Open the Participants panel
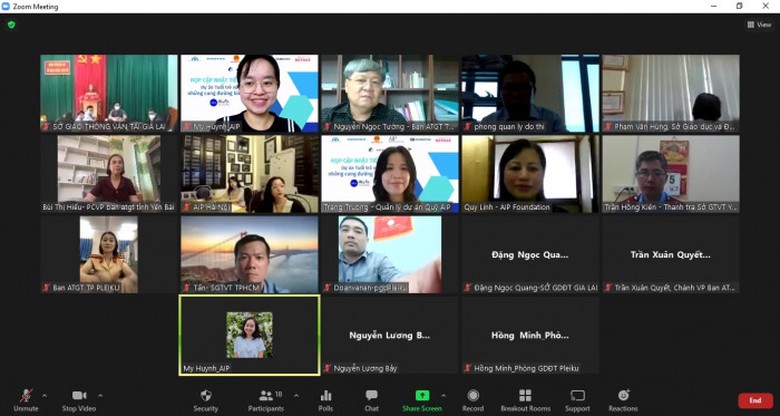 [266, 399]
